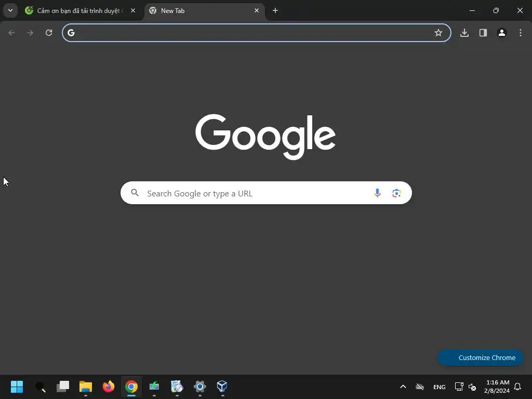Viewport: 532px width, 399px height.
Task: Restore down the Chrome window
Action: tap(496, 10)
